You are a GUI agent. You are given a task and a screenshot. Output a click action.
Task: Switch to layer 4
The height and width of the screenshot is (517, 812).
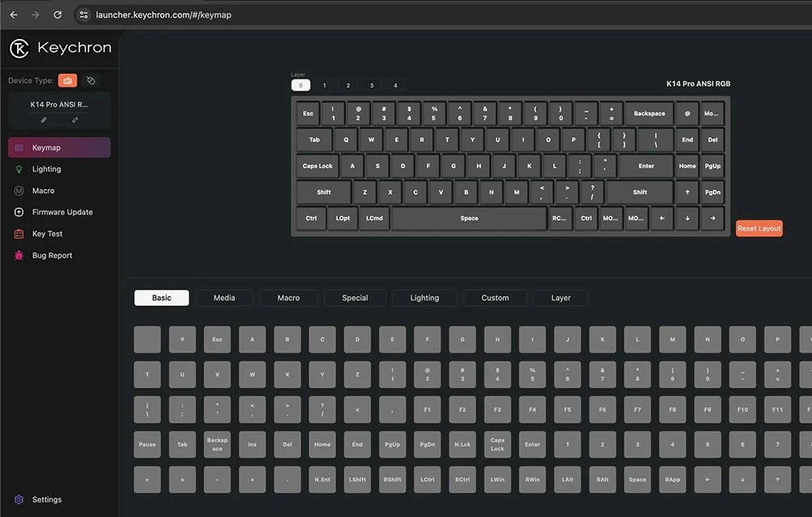coord(395,85)
